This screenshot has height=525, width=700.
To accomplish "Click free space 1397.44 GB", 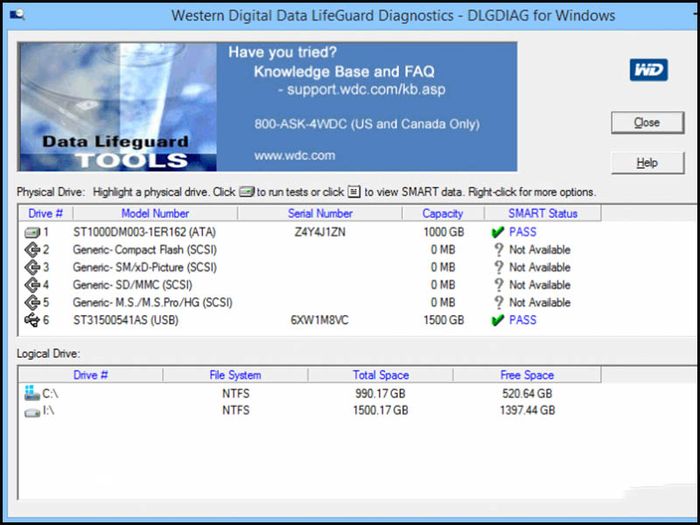I will pyautogui.click(x=527, y=410).
